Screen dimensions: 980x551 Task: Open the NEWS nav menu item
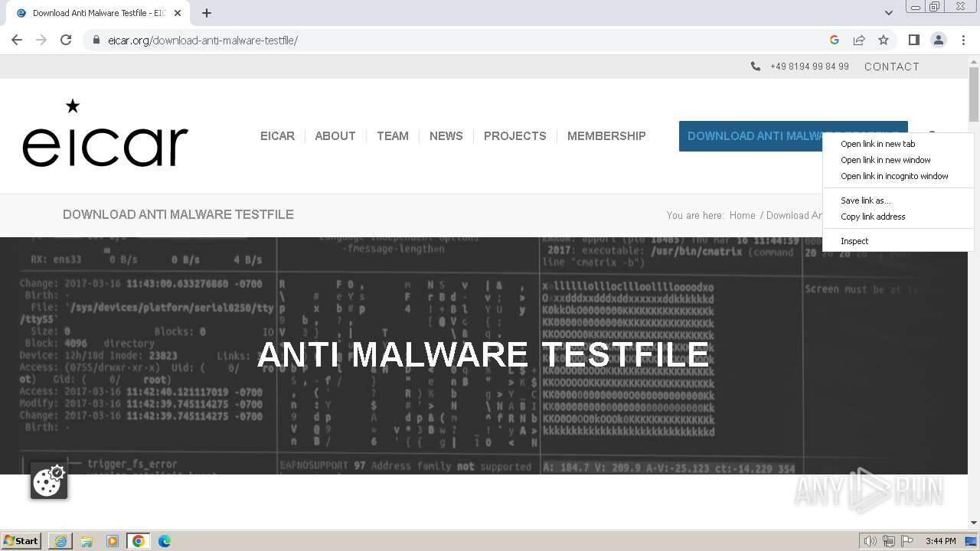coord(446,136)
